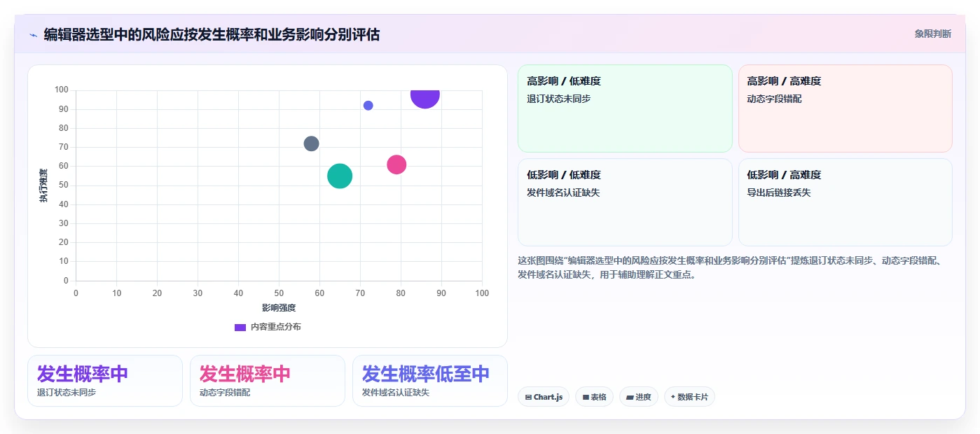Image resolution: width=980 pixels, height=434 pixels.
Task: Open the 高影响 / 低难度 quadrant card
Action: pyautogui.click(x=625, y=108)
